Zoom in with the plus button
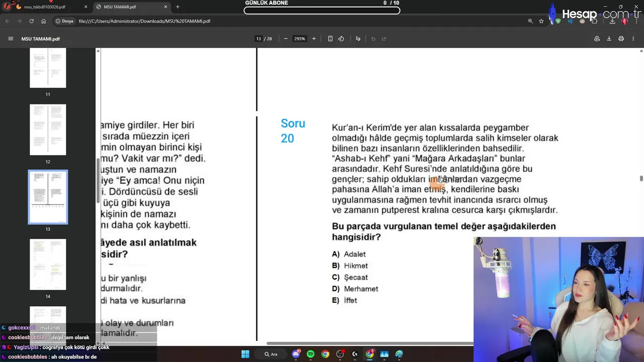 point(314,39)
